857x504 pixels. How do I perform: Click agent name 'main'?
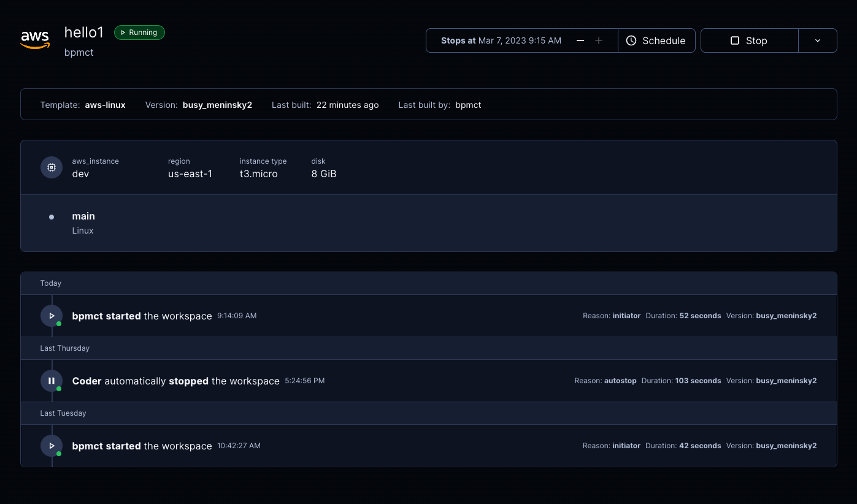(83, 216)
